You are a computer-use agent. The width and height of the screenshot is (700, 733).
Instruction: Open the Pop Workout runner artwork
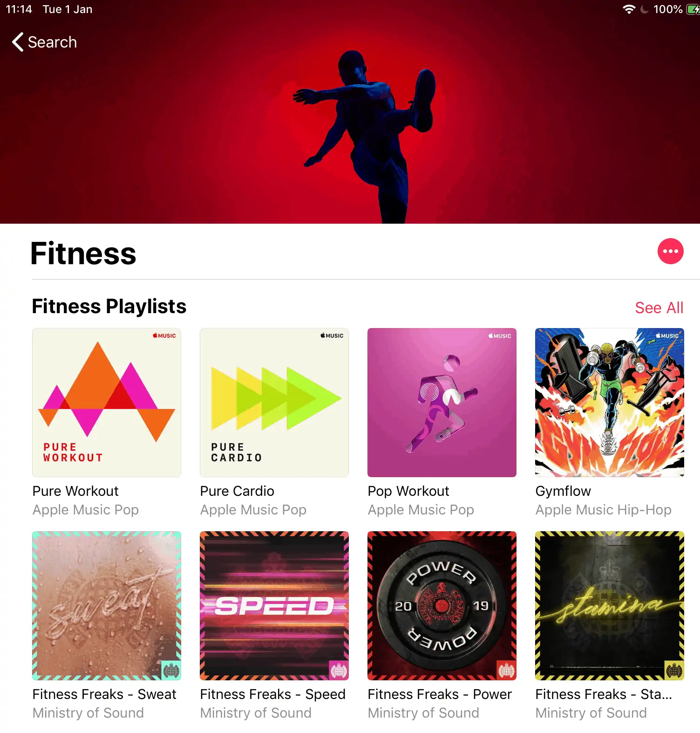click(x=442, y=403)
